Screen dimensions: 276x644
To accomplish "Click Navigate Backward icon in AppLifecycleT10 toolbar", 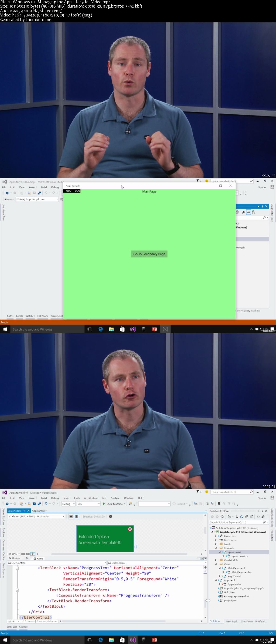I will point(7,504).
